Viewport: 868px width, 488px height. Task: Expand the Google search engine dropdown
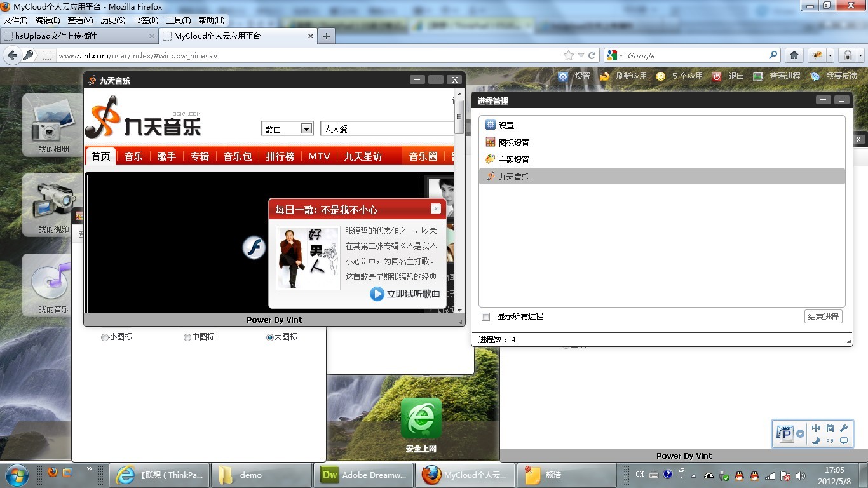point(621,55)
